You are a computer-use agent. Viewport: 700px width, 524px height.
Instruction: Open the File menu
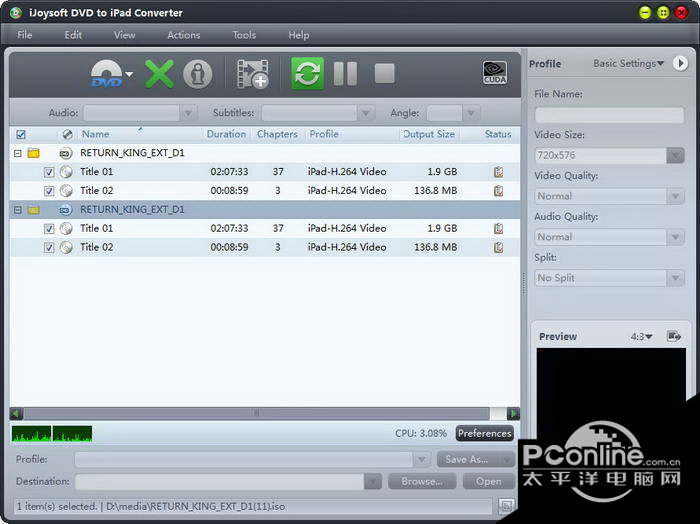[25, 35]
